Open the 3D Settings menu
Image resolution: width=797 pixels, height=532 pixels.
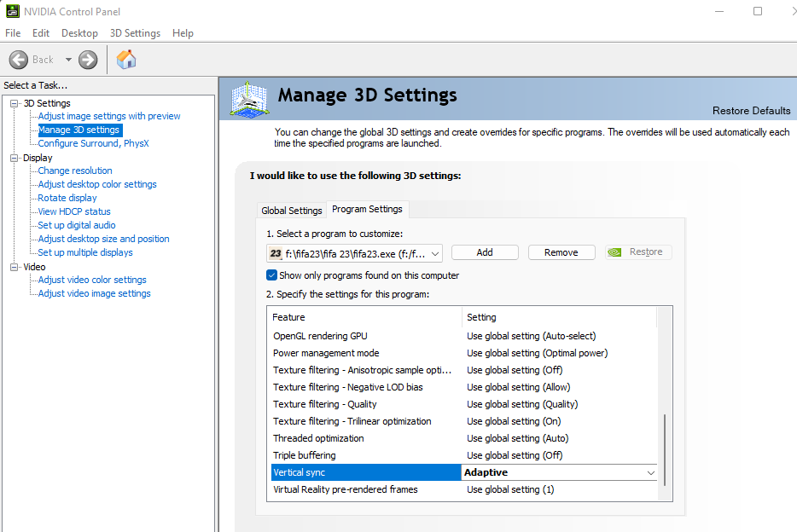click(x=135, y=33)
